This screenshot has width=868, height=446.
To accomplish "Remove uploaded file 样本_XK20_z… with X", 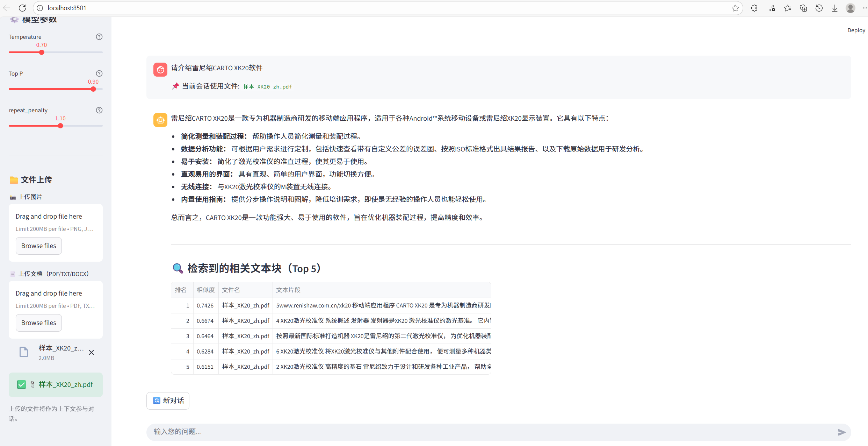I will tap(91, 352).
